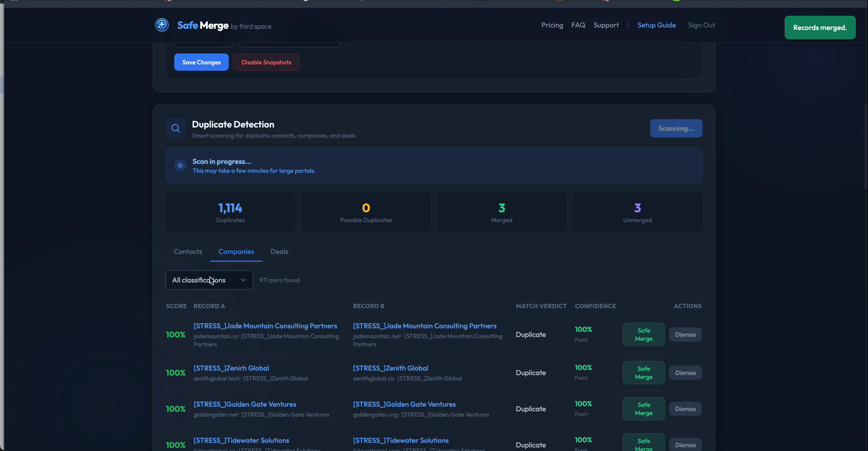This screenshot has width=868, height=451.
Task: Click the Duplicate verdict for Golden Gate Ventures
Action: (x=531, y=409)
